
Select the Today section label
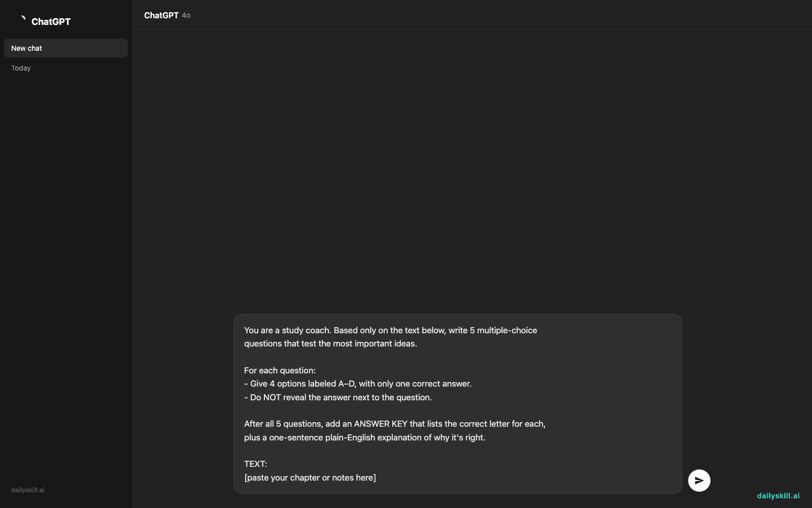click(21, 68)
